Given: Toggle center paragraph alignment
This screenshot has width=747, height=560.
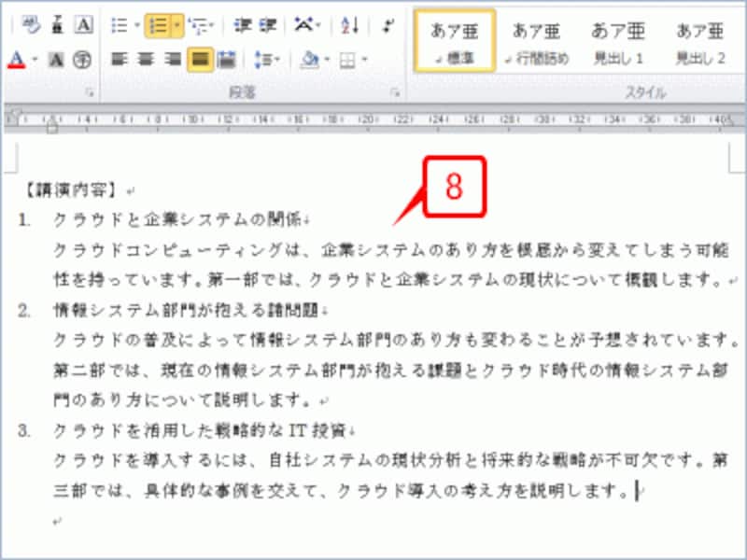Looking at the screenshot, I should coord(145,59).
